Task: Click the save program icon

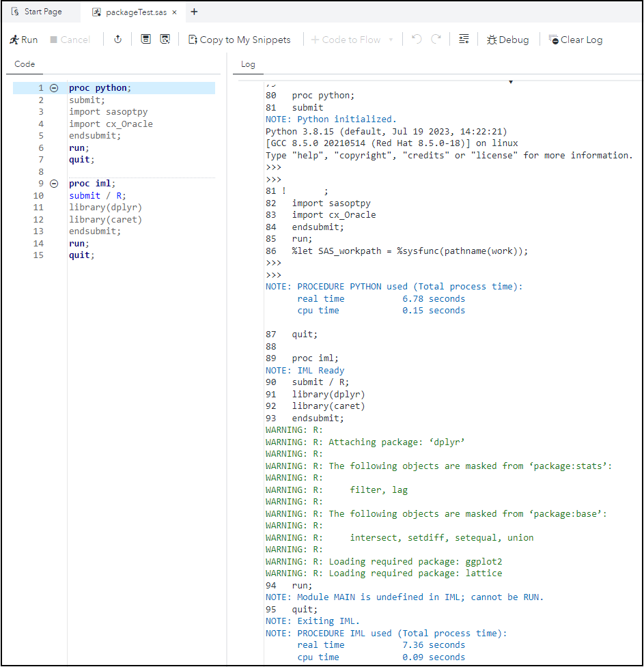Action: pos(145,40)
